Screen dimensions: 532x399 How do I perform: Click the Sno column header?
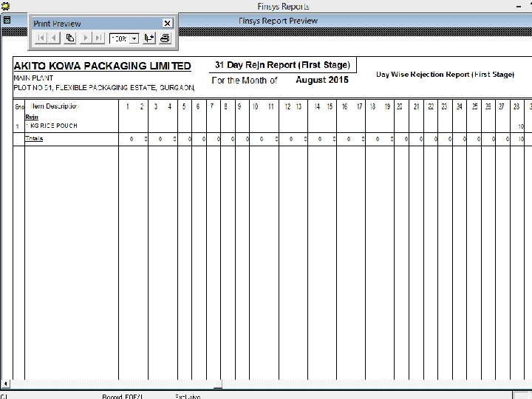(x=19, y=107)
